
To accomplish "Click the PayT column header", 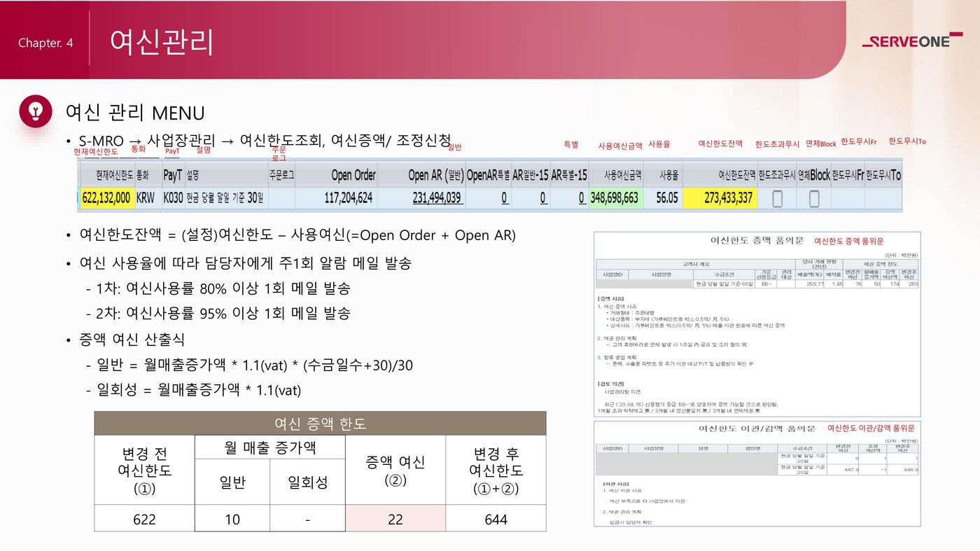I will [x=172, y=175].
